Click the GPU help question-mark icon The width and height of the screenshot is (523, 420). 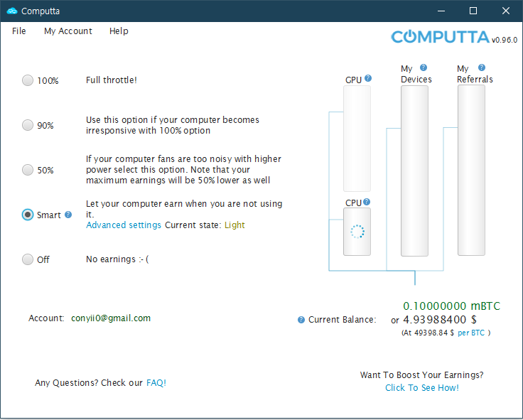pyautogui.click(x=368, y=78)
